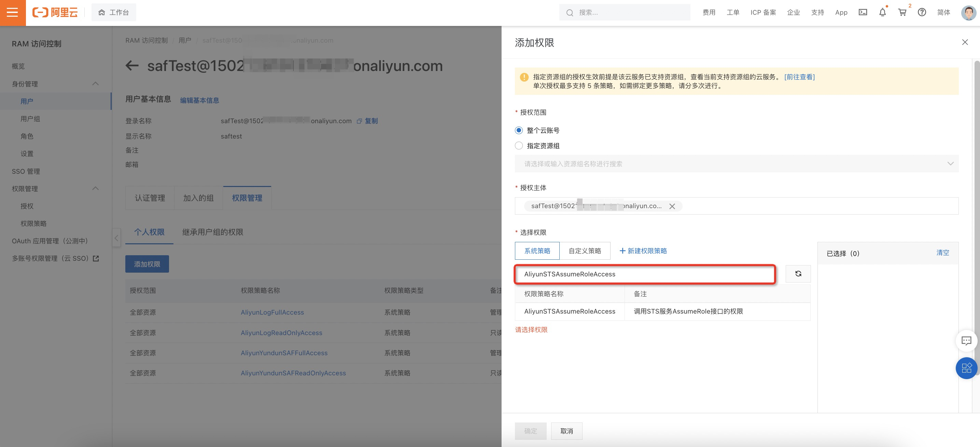Click the 确定 button
The image size is (980, 447).
[530, 431]
